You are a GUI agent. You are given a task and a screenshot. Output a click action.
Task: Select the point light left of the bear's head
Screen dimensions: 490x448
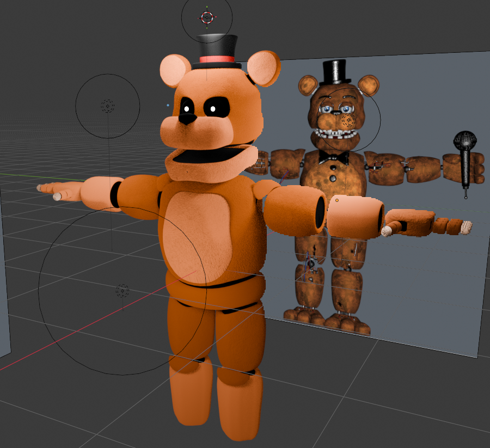pos(107,106)
